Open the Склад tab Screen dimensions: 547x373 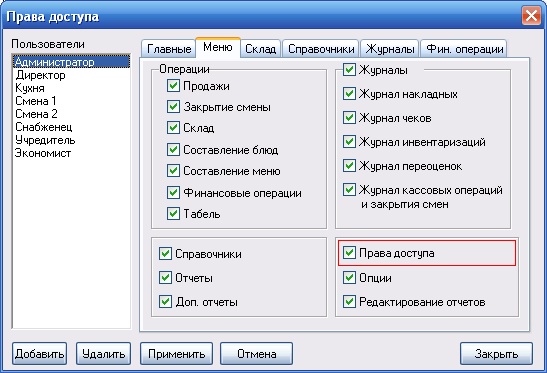click(261, 49)
